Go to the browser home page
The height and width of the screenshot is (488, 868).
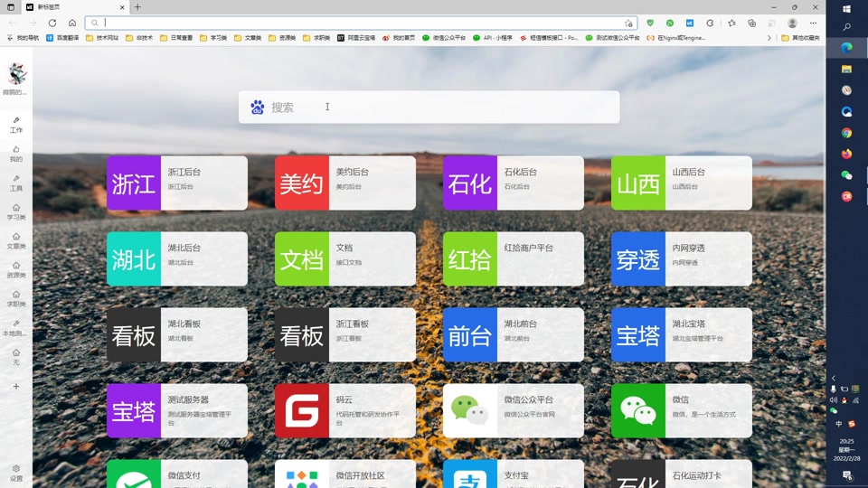pos(72,23)
